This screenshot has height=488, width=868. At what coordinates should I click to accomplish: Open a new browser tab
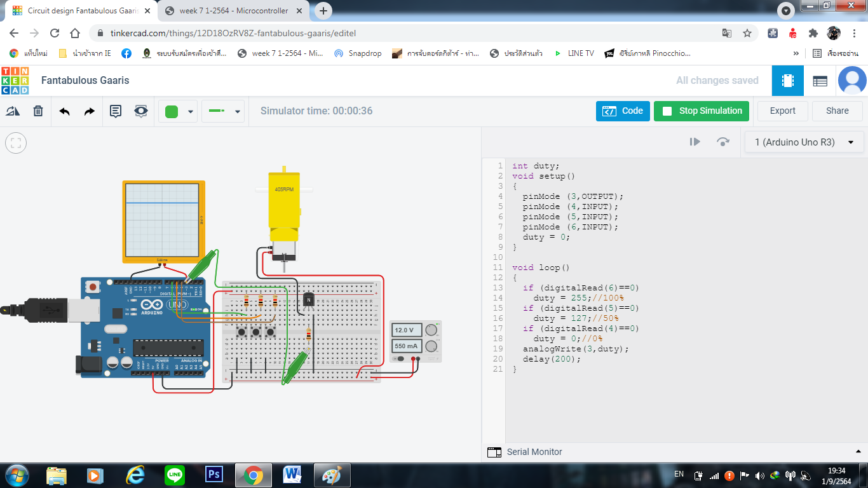[x=323, y=11]
